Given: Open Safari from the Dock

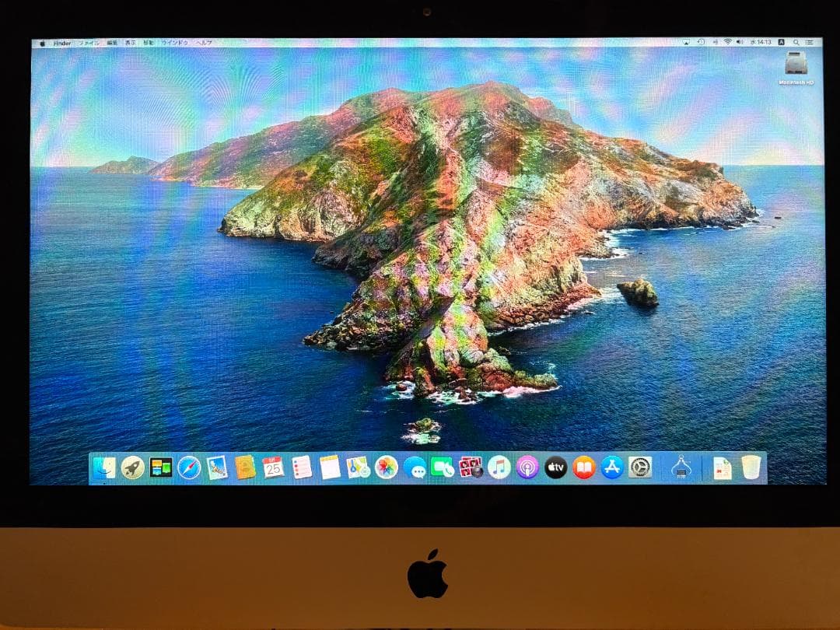Looking at the screenshot, I should (191, 468).
